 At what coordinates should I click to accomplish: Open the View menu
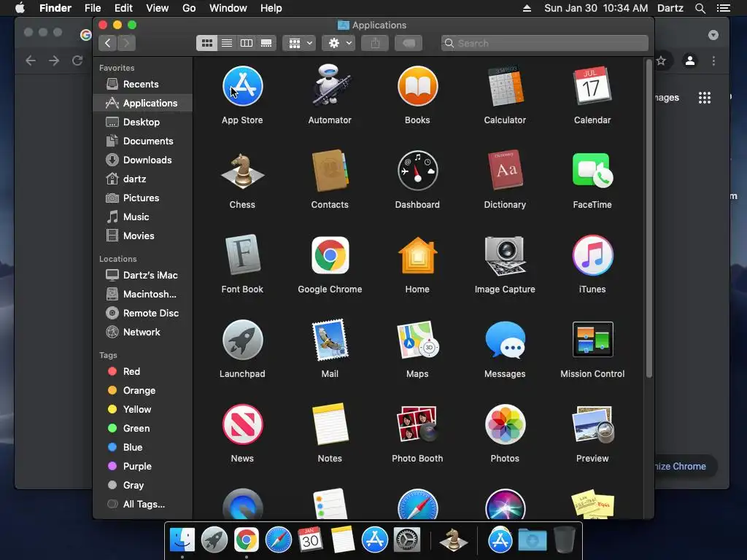pos(158,8)
